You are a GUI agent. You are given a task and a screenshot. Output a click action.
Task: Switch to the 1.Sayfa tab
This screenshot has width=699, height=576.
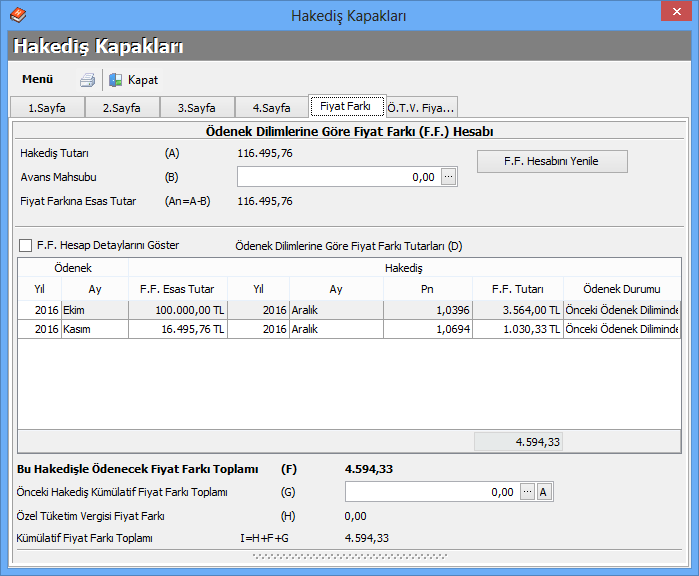click(x=47, y=107)
